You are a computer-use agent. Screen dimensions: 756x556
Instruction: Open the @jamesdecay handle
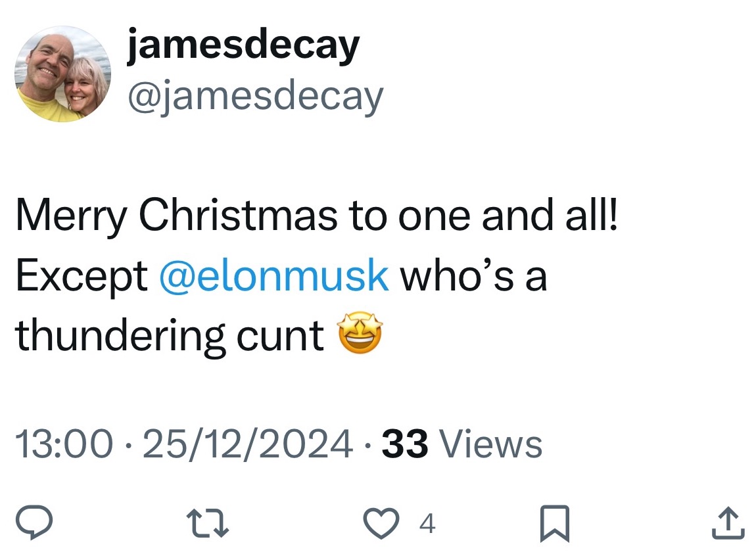(256, 96)
